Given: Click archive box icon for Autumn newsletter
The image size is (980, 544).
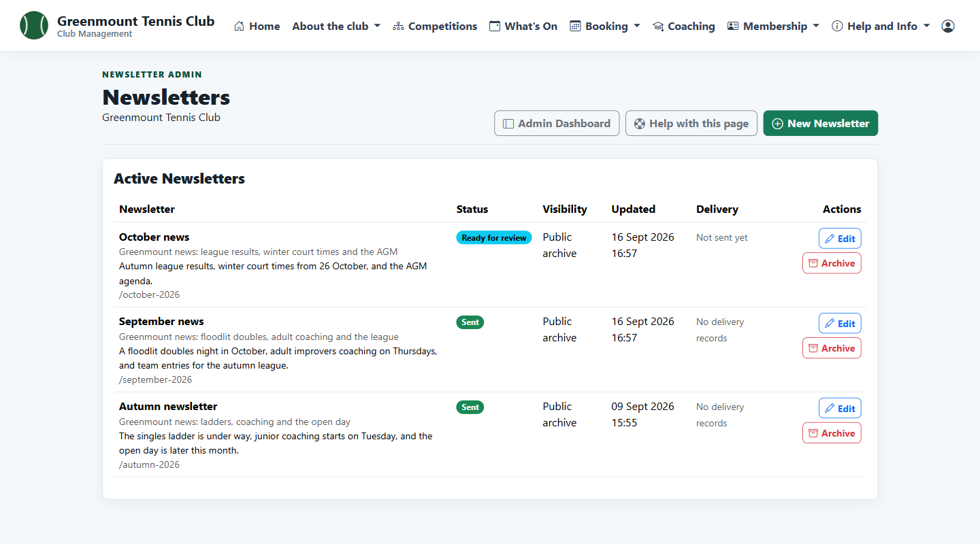Looking at the screenshot, I should click(x=813, y=433).
